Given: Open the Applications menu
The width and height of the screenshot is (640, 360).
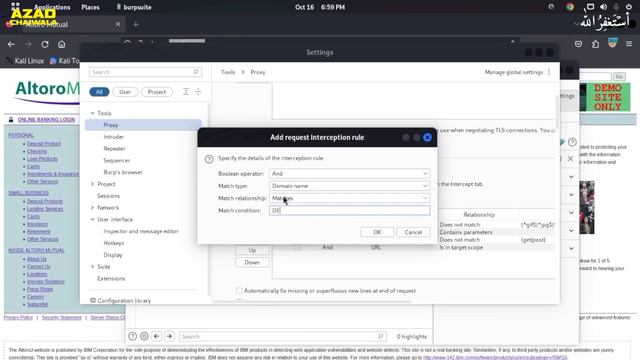Looking at the screenshot, I should pos(52,7).
